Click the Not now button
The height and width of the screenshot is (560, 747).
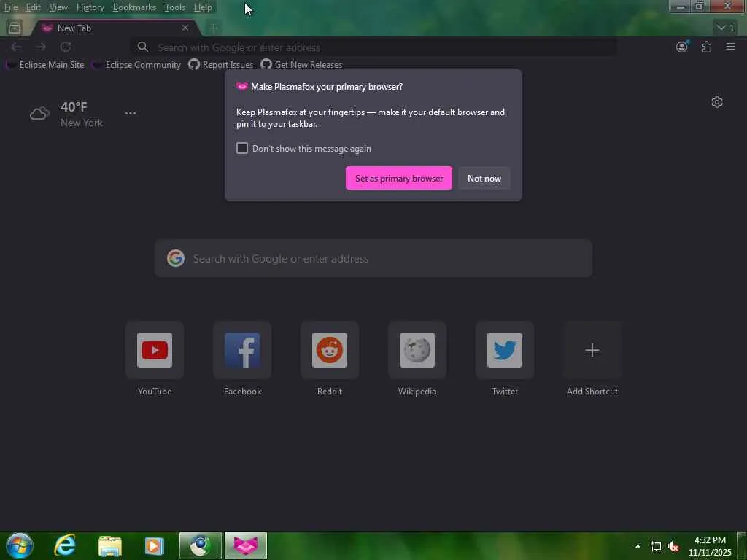pyautogui.click(x=484, y=178)
